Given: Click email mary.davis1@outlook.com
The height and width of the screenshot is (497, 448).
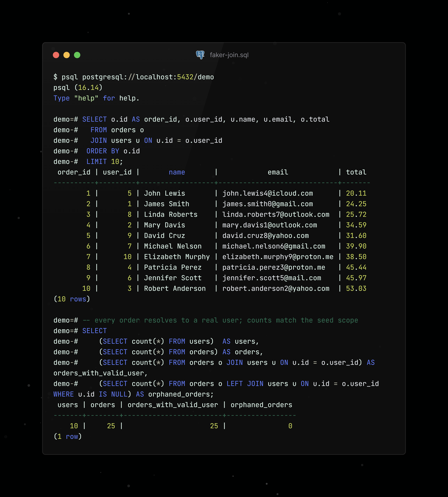Looking at the screenshot, I should point(270,225).
